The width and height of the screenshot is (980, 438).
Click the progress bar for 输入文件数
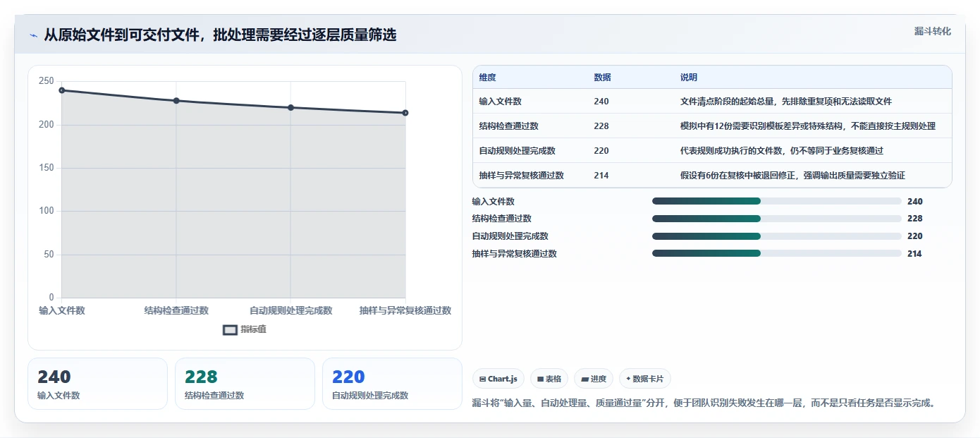(x=777, y=201)
